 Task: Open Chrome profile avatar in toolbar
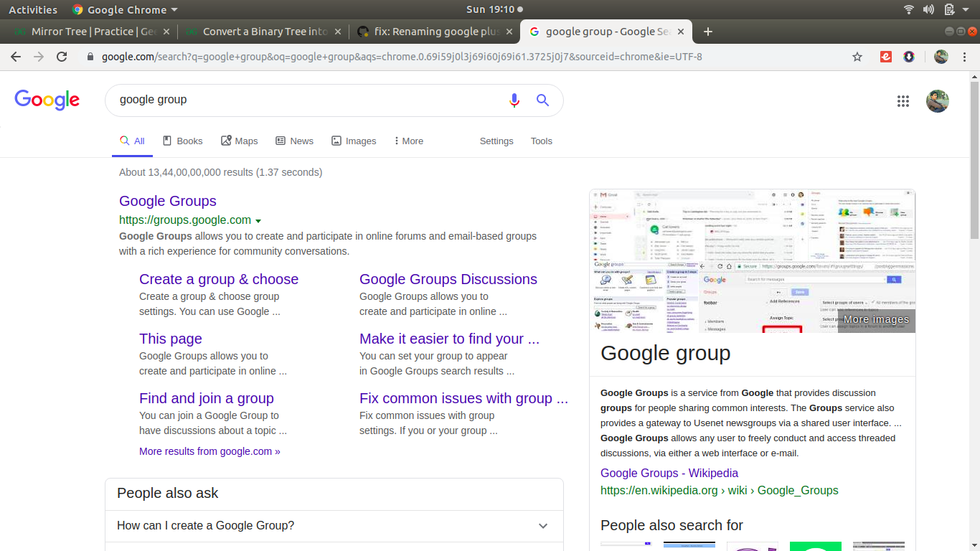tap(941, 57)
